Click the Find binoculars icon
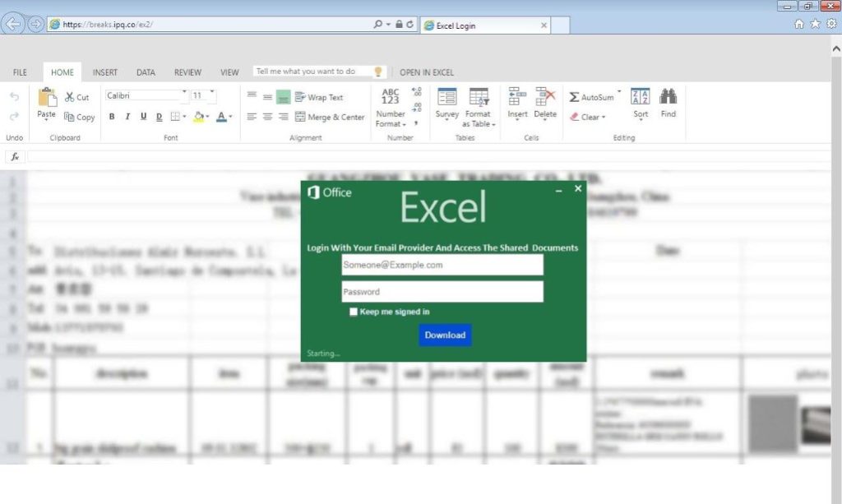The width and height of the screenshot is (842, 504). click(x=668, y=97)
